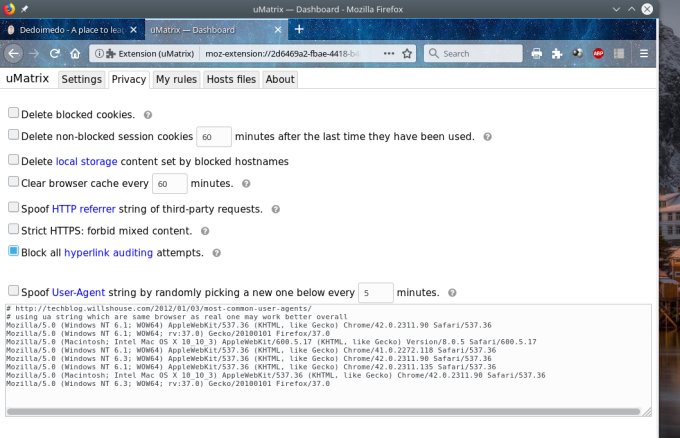Open the Firefox window menu icon
Screen dimensions: 680x438
coord(9,9)
